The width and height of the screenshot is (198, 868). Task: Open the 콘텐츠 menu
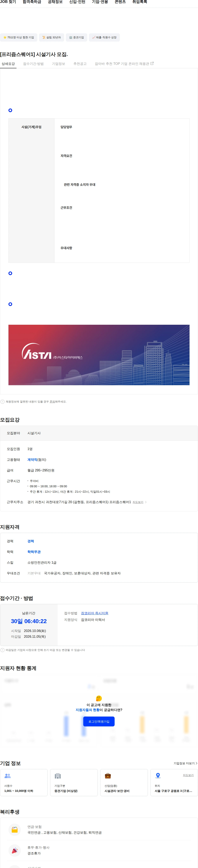(x=120, y=2)
